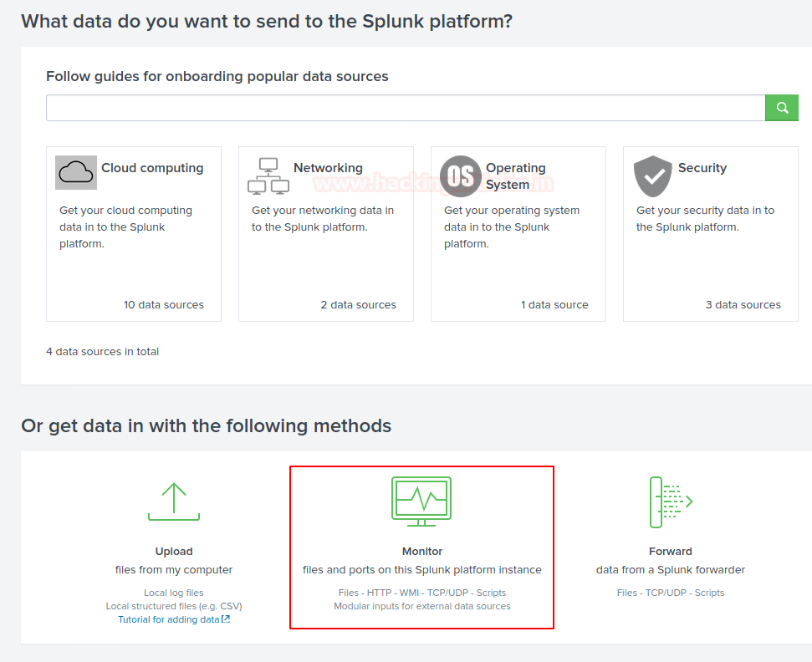The height and width of the screenshot is (662, 812).
Task: Click the Cloud computing cloud icon
Action: (76, 173)
